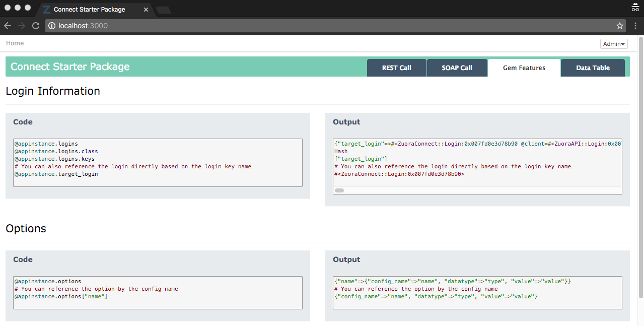The width and height of the screenshot is (644, 326).
Task: Click the Options section heading
Action: click(x=26, y=229)
